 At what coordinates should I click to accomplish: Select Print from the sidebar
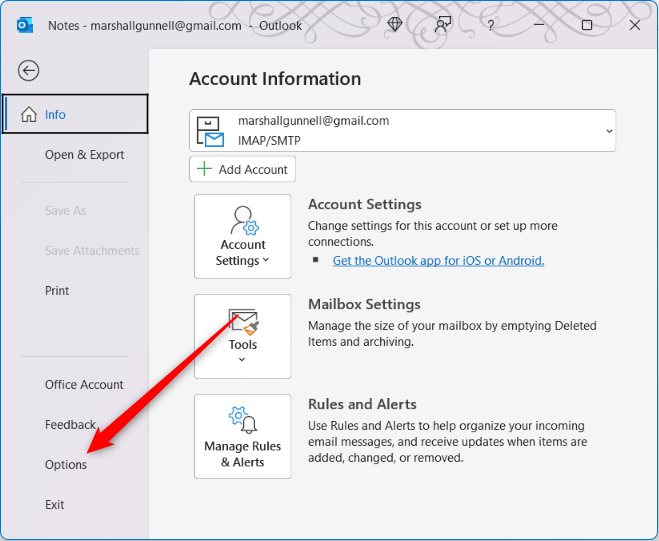[57, 291]
